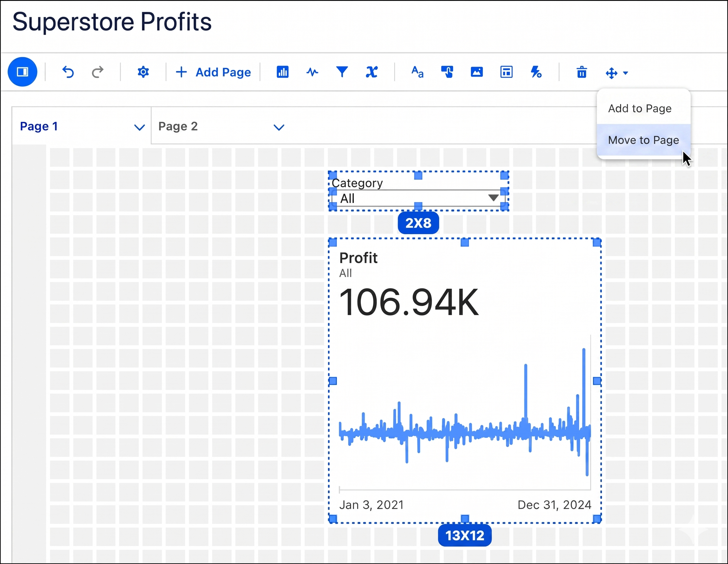
Task: Insert a bar chart visualization icon
Action: [283, 72]
